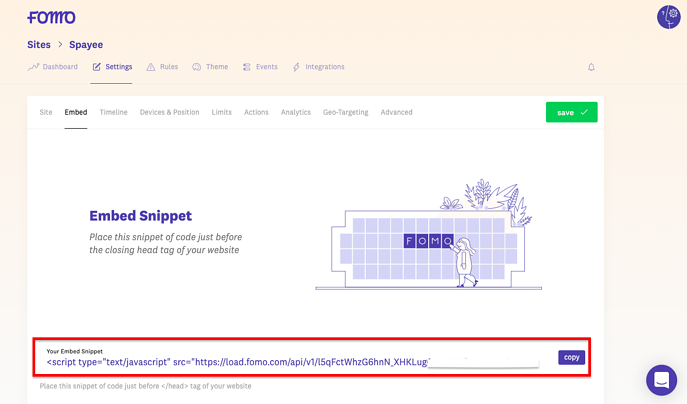Copy the embed snippet code
The width and height of the screenshot is (687, 404).
pyautogui.click(x=571, y=357)
